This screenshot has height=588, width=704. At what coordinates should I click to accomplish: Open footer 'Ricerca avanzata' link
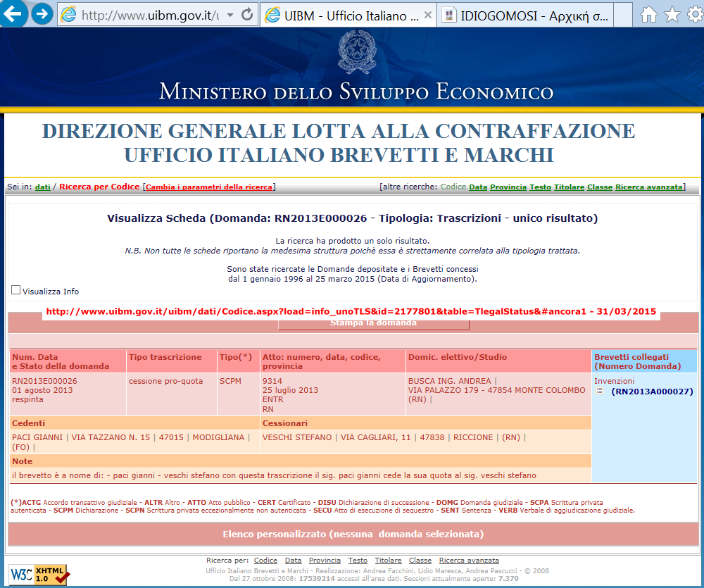tap(469, 560)
